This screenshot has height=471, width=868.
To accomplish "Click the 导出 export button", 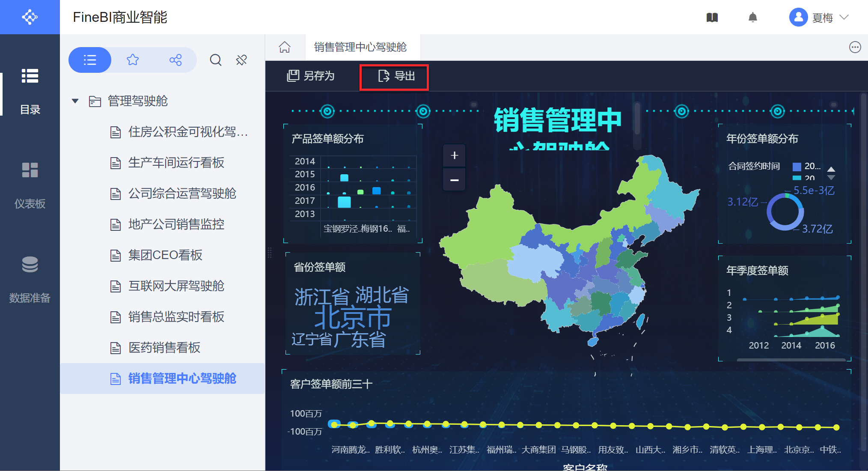I will [x=396, y=76].
